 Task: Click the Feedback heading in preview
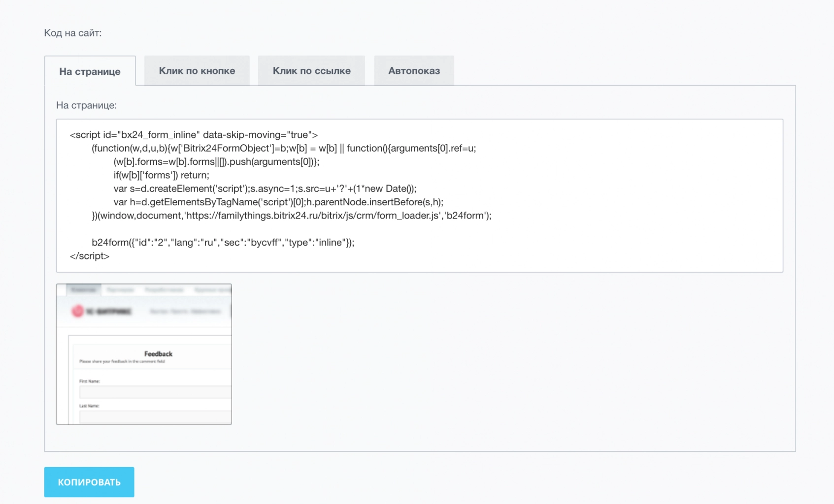pos(158,354)
